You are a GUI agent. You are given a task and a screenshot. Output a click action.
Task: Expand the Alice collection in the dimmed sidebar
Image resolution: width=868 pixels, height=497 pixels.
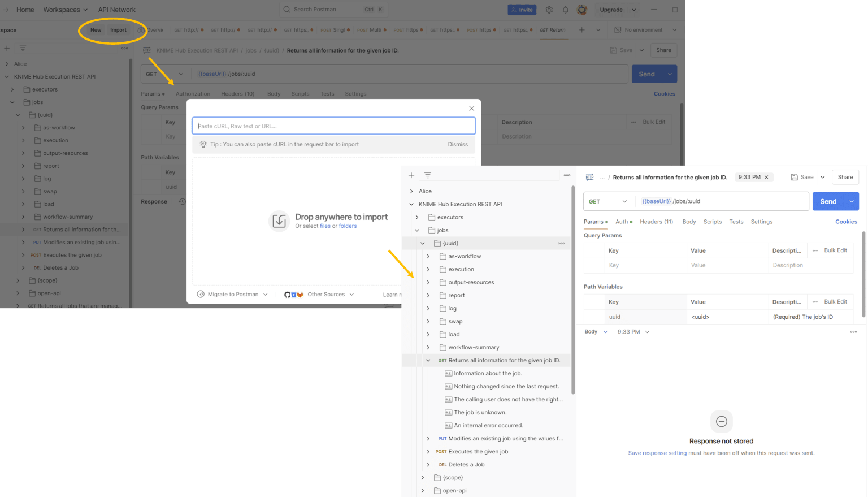point(7,64)
